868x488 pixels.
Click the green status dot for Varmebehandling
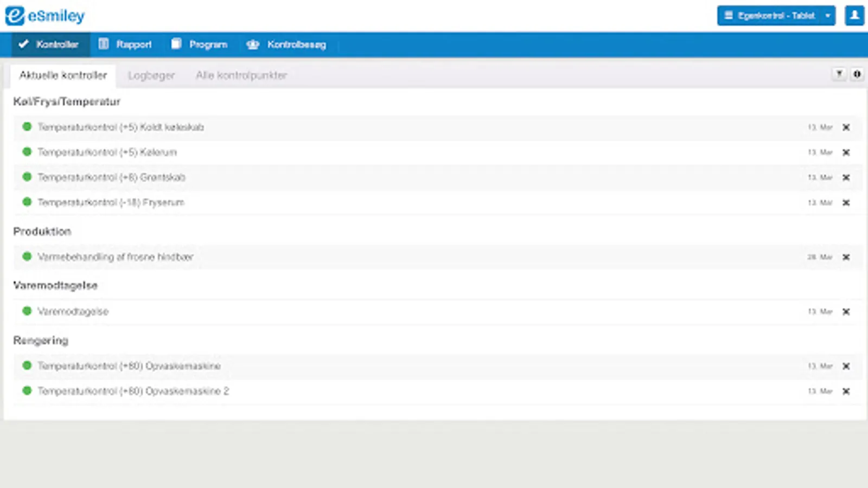click(27, 256)
